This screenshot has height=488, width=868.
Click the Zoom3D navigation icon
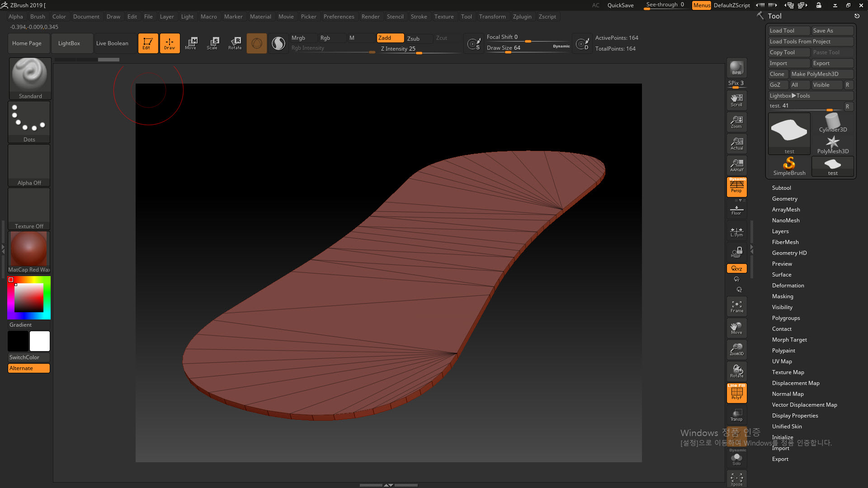pyautogui.click(x=736, y=349)
